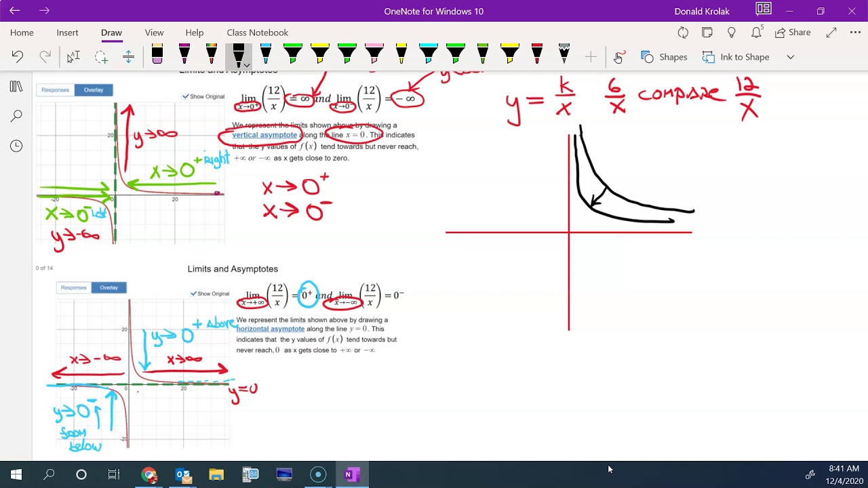The width and height of the screenshot is (868, 488).
Task: Pick the magenta pen
Action: click(x=184, y=54)
